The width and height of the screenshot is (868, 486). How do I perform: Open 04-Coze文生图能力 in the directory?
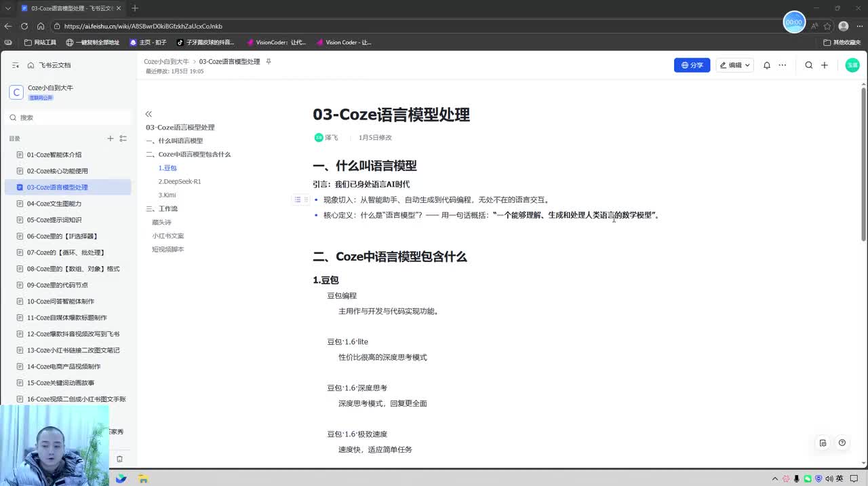[x=54, y=204]
